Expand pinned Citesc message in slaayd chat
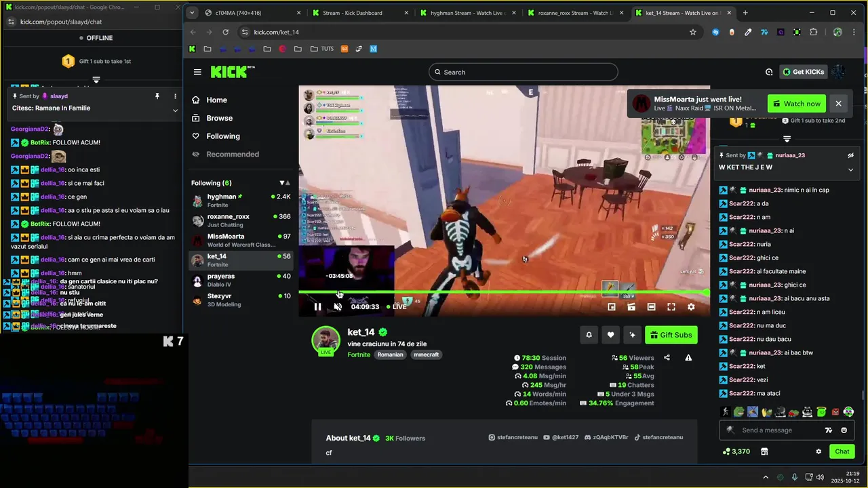Viewport: 868px width, 488px height. click(x=175, y=110)
